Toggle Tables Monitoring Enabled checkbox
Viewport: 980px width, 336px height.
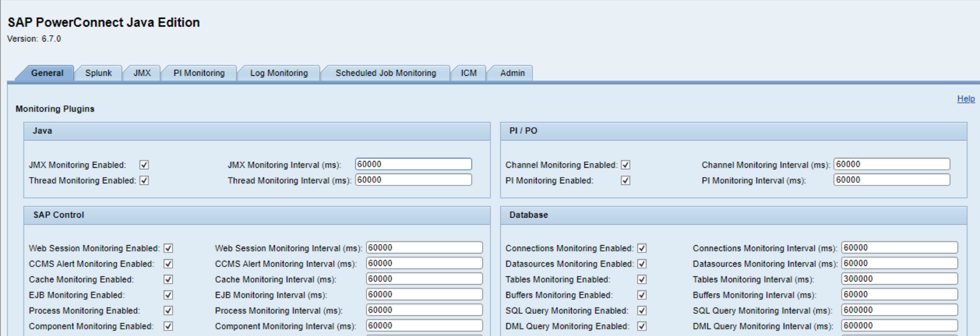click(642, 280)
